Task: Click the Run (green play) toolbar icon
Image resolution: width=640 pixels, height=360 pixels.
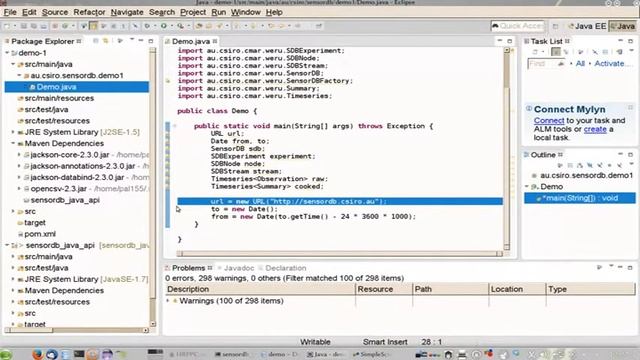Action: tap(164, 26)
